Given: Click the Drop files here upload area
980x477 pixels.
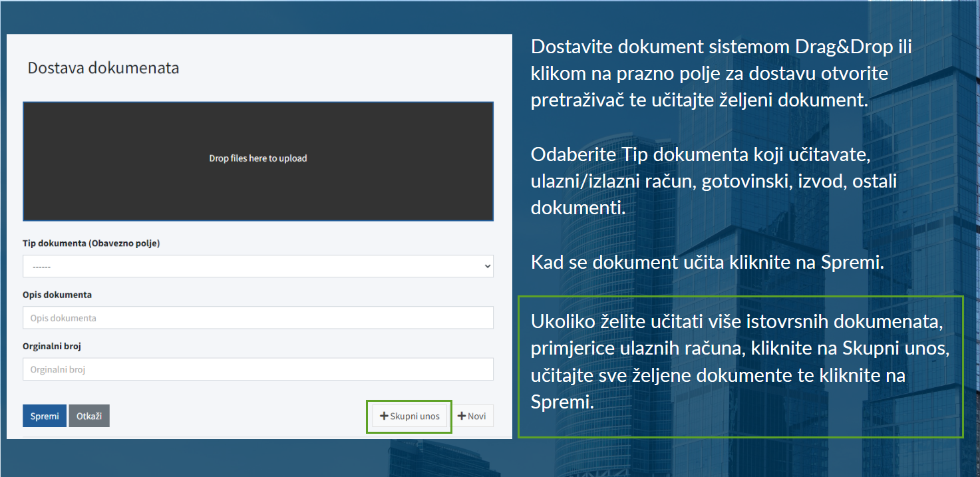Looking at the screenshot, I should coord(258,161).
